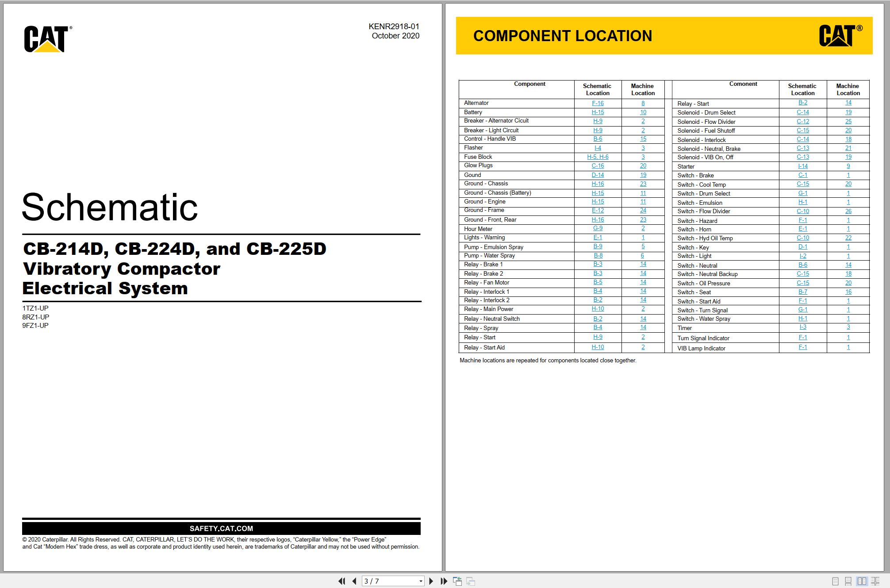Image resolution: width=890 pixels, height=588 pixels.
Task: Open Gound schematic location D-14
Action: click(598, 175)
